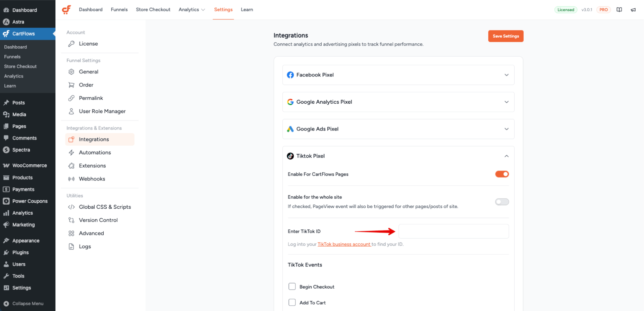Click the Facebook logo icon
This screenshot has height=311, width=644.
click(290, 75)
